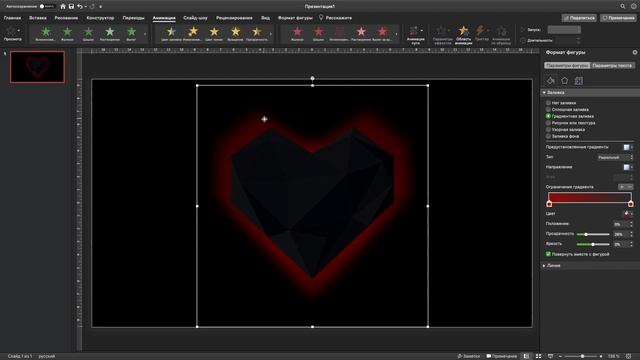Select Заливка фона radio option
The image size is (640, 360).
(548, 136)
